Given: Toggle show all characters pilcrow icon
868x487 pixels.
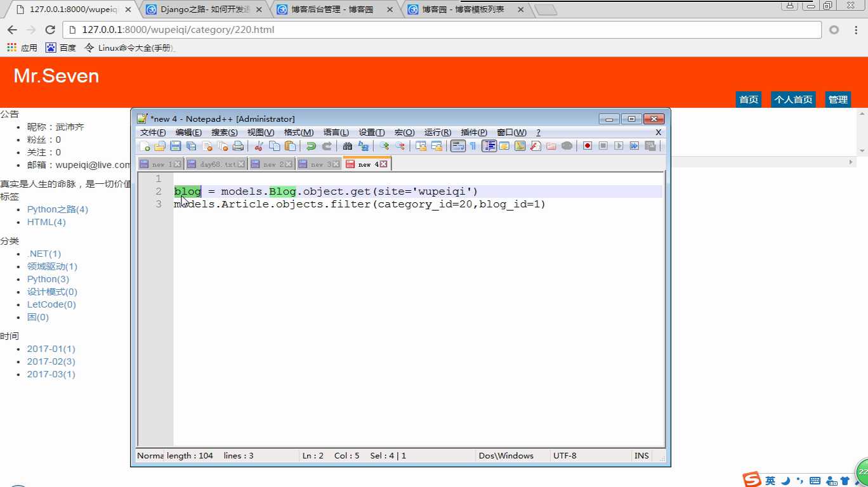Looking at the screenshot, I should tap(473, 146).
